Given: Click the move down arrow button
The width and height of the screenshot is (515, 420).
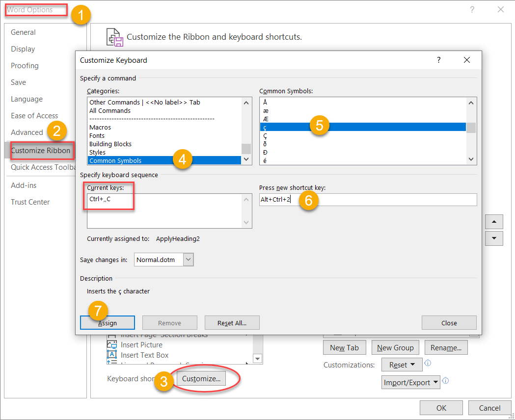Looking at the screenshot, I should click(x=494, y=238).
